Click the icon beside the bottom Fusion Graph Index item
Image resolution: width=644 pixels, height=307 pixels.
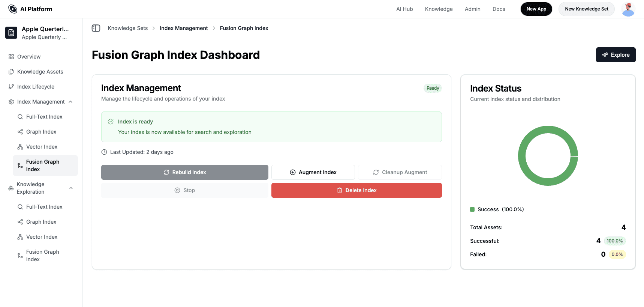pyautogui.click(x=20, y=256)
